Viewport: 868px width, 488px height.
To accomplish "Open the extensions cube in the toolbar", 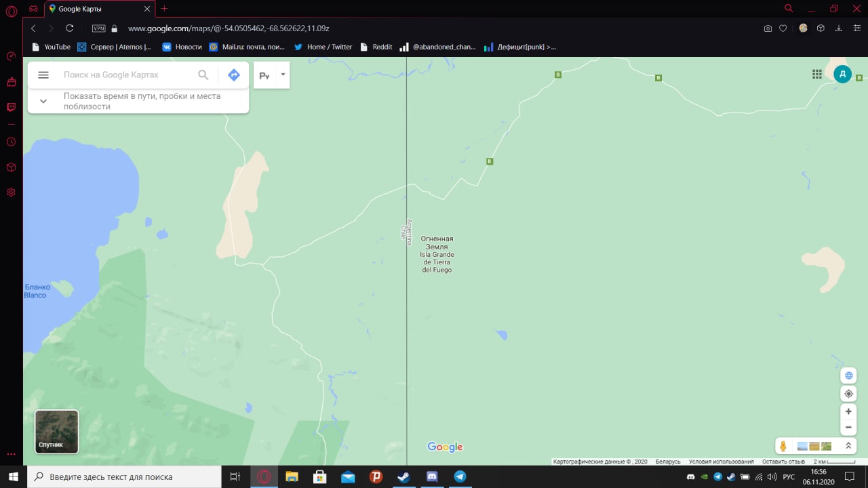I will click(x=821, y=28).
